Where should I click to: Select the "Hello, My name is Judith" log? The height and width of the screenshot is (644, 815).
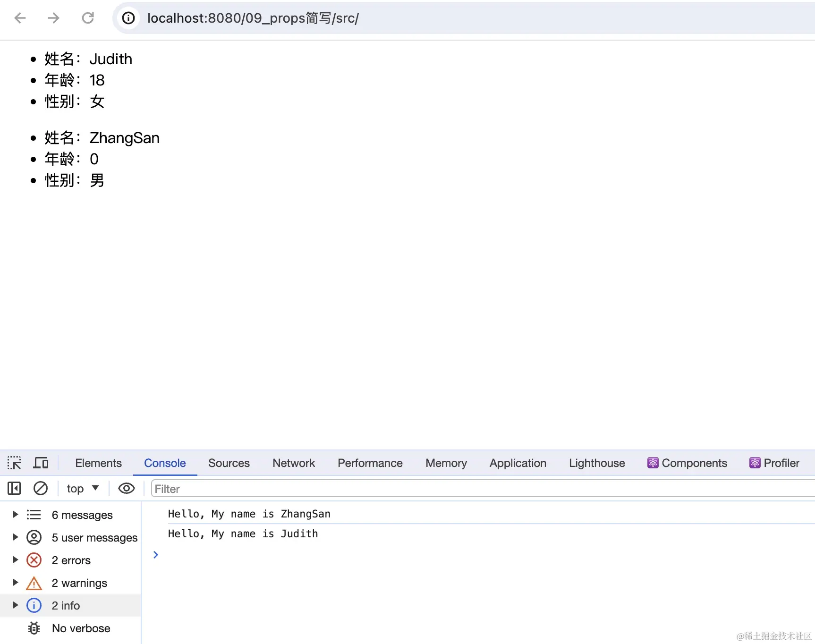click(x=243, y=534)
